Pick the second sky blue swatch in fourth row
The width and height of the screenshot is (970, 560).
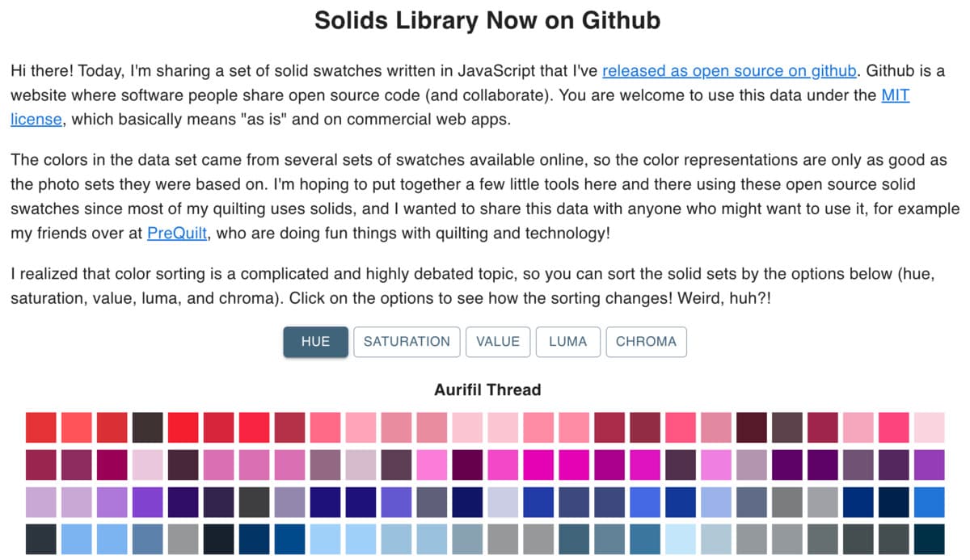[x=112, y=539]
